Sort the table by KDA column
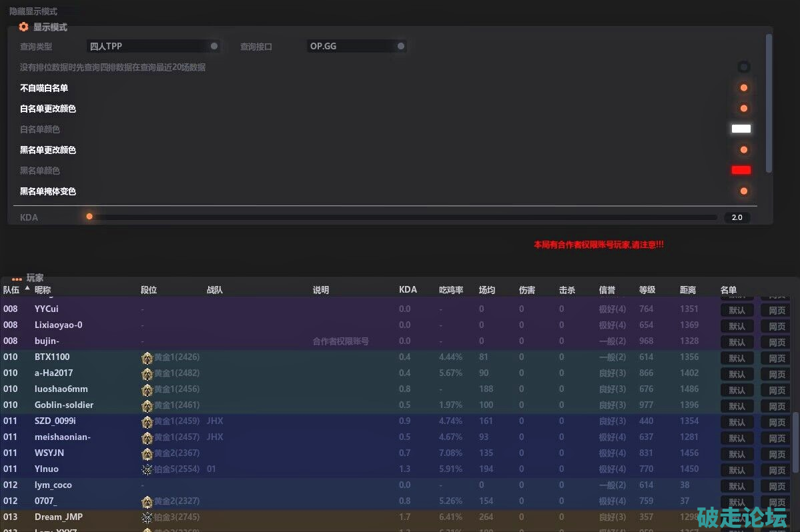The height and width of the screenshot is (532, 800). click(x=408, y=290)
